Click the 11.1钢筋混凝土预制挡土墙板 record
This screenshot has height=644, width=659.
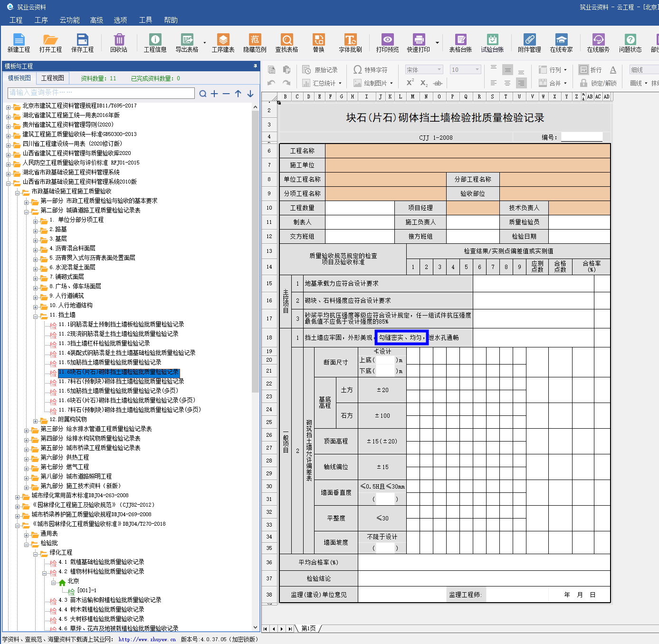click(x=121, y=324)
